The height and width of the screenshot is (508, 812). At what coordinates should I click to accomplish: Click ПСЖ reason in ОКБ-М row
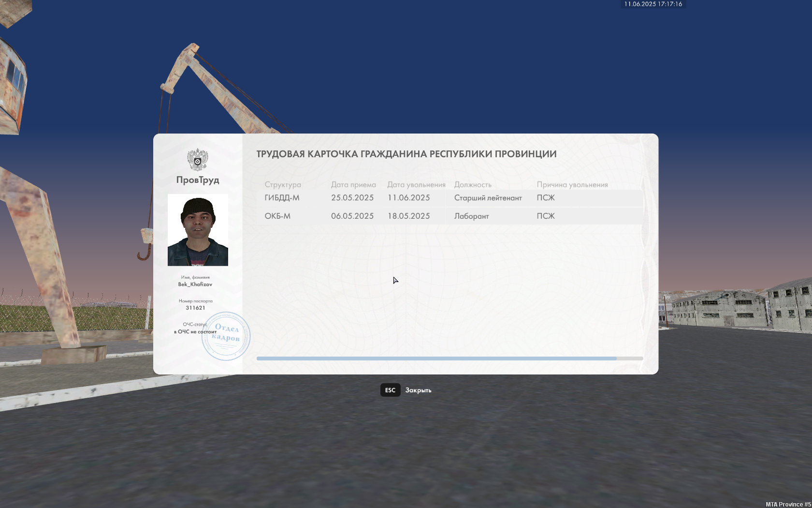tap(546, 216)
